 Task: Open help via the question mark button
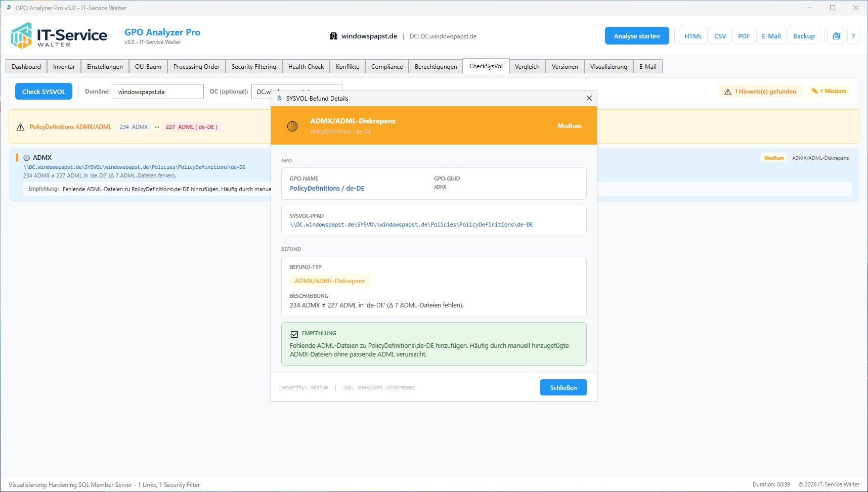853,36
